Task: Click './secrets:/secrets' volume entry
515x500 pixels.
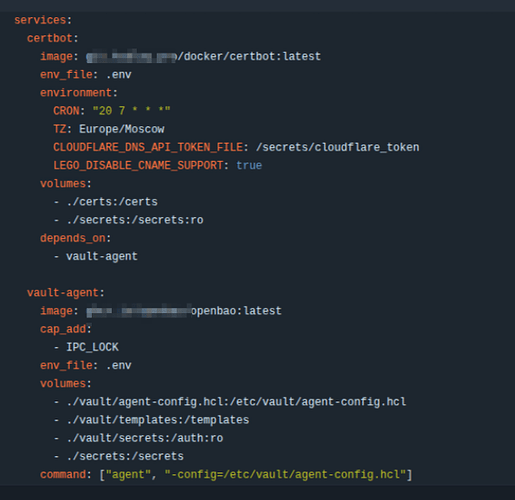Action: point(125,456)
